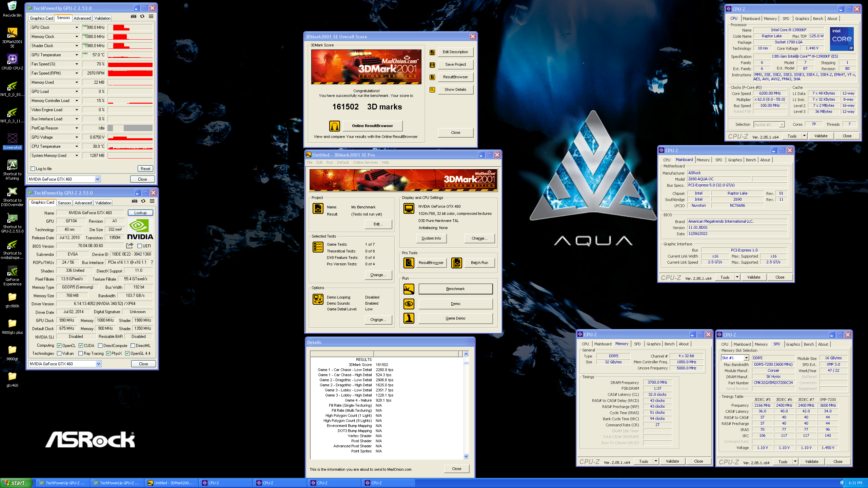Open the Socket #1 selection dropdown in CPU-Z
This screenshot has width=868, height=488.
[x=782, y=125]
